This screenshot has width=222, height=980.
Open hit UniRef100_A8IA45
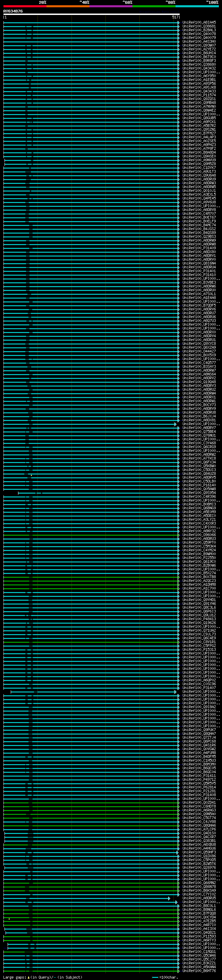[x=199, y=23]
